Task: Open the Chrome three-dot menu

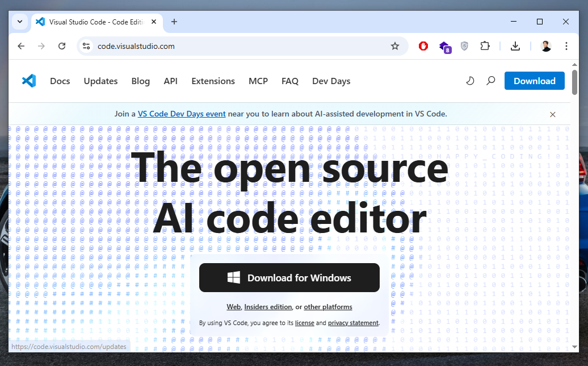Action: (566, 46)
